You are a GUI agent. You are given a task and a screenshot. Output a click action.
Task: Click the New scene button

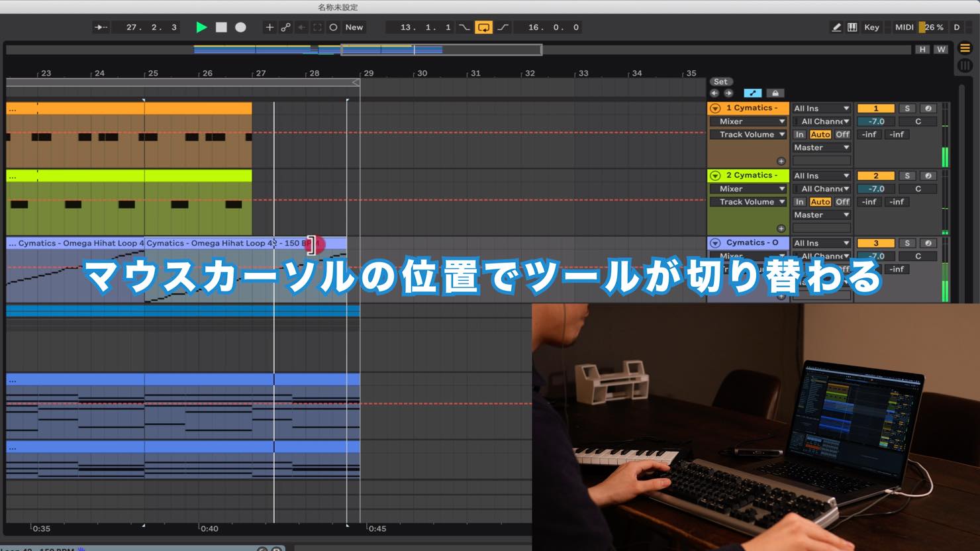354,27
